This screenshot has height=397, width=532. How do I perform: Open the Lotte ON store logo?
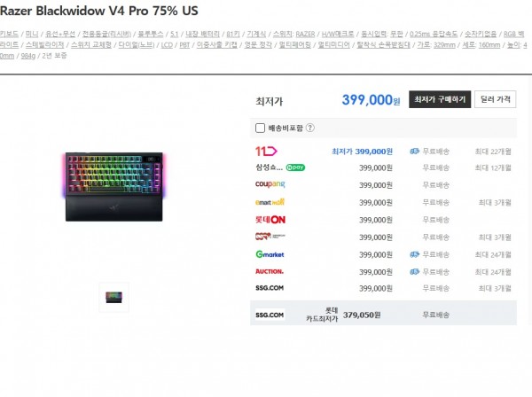[270, 220]
